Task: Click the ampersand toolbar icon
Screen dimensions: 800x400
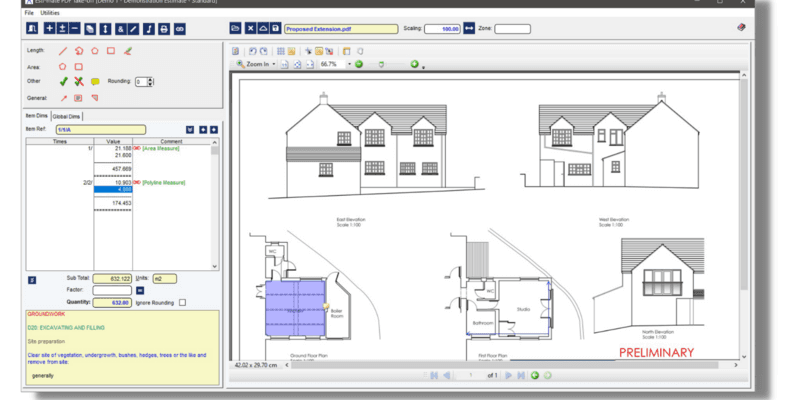Action: coord(120,29)
